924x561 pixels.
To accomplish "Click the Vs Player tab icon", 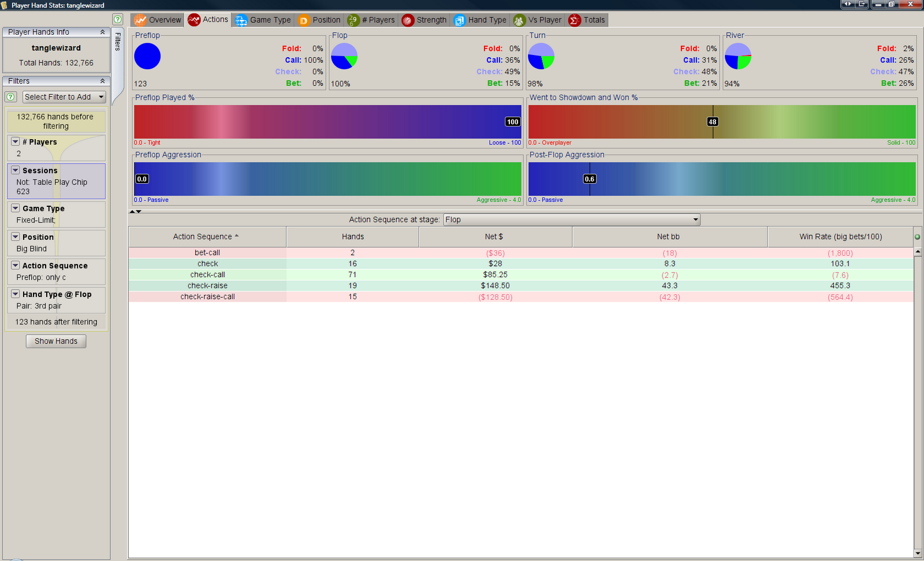I will 519,21.
